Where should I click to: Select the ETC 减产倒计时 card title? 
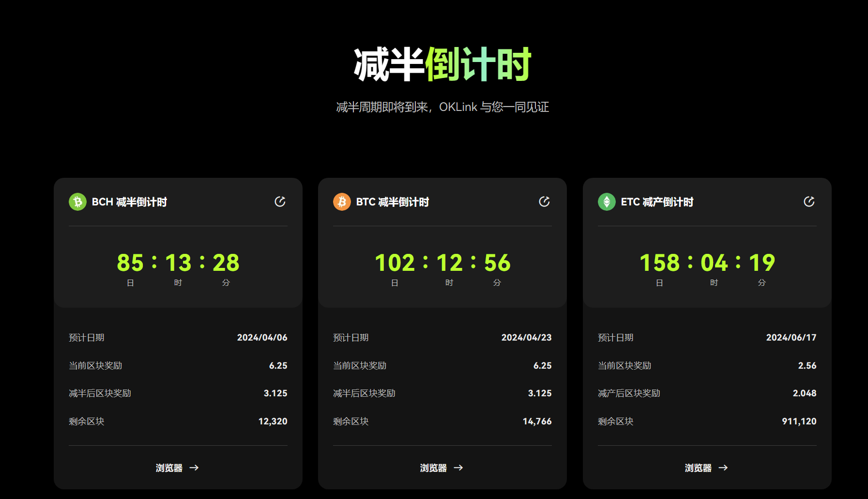click(657, 202)
